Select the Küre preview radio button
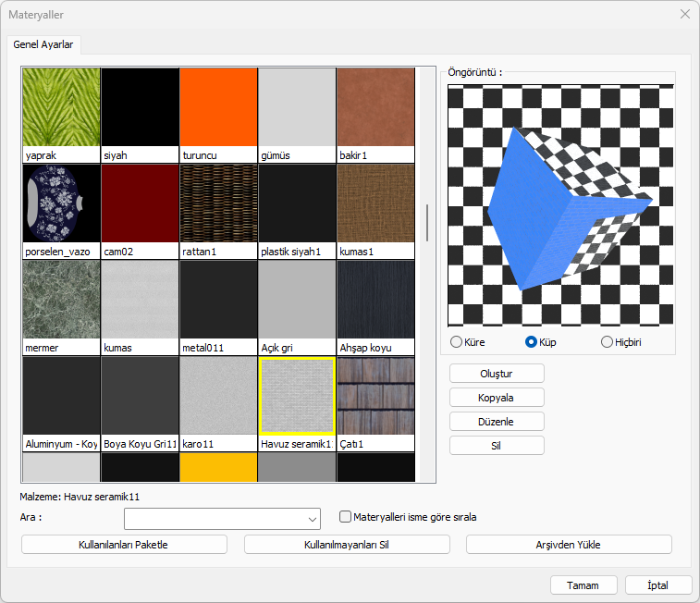 [456, 342]
